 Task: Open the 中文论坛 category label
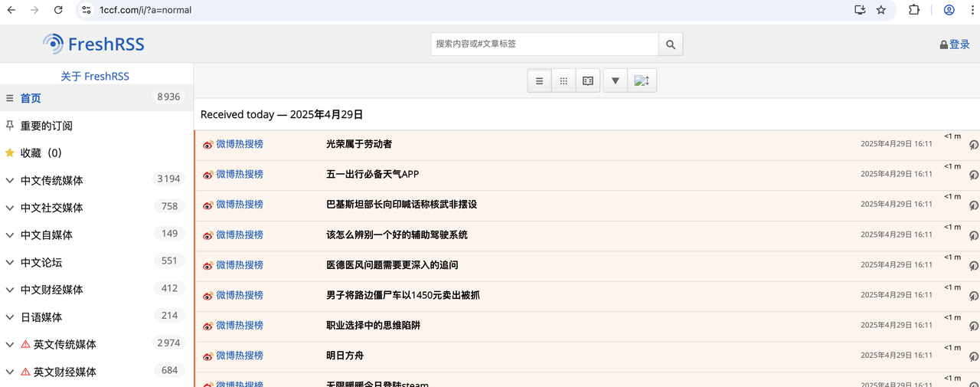41,263
